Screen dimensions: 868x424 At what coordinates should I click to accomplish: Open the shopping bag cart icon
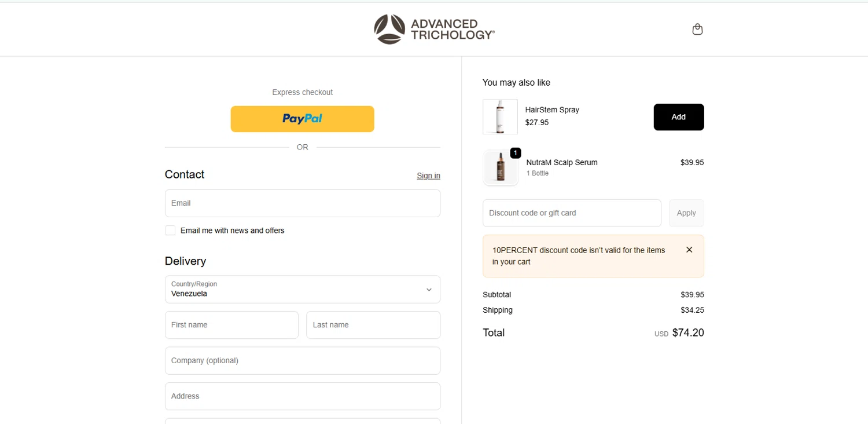click(697, 29)
